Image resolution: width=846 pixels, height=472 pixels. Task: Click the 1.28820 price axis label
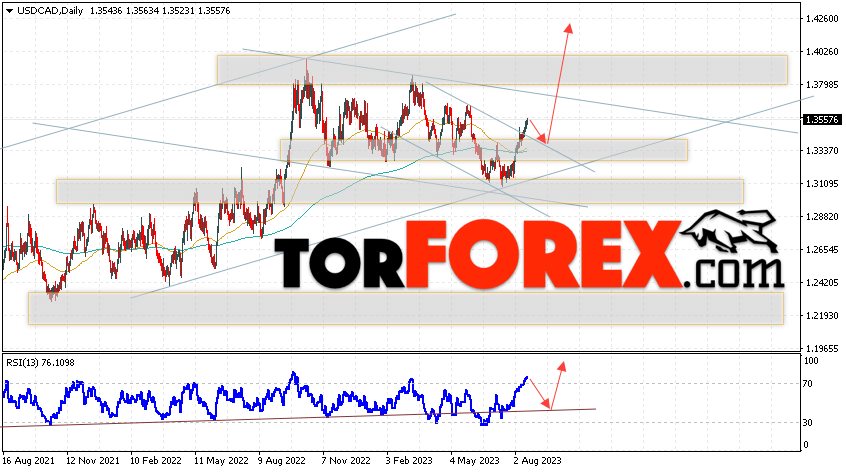click(x=822, y=217)
